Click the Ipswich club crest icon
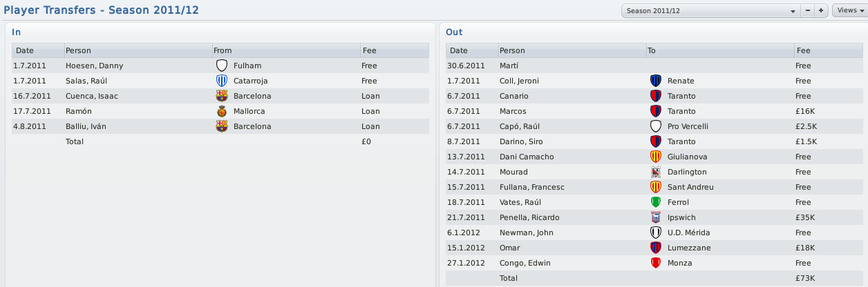Image resolution: width=868 pixels, height=287 pixels. [x=656, y=217]
